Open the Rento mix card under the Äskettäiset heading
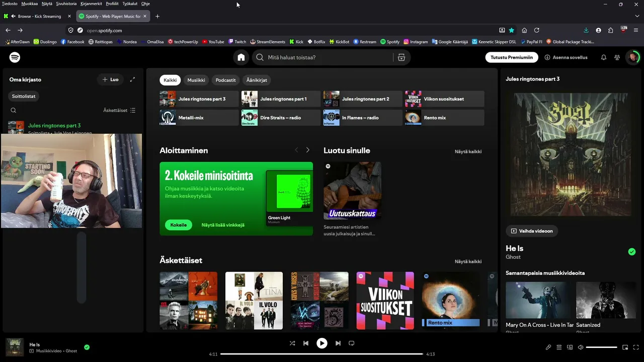The width and height of the screenshot is (644, 362). (450, 301)
